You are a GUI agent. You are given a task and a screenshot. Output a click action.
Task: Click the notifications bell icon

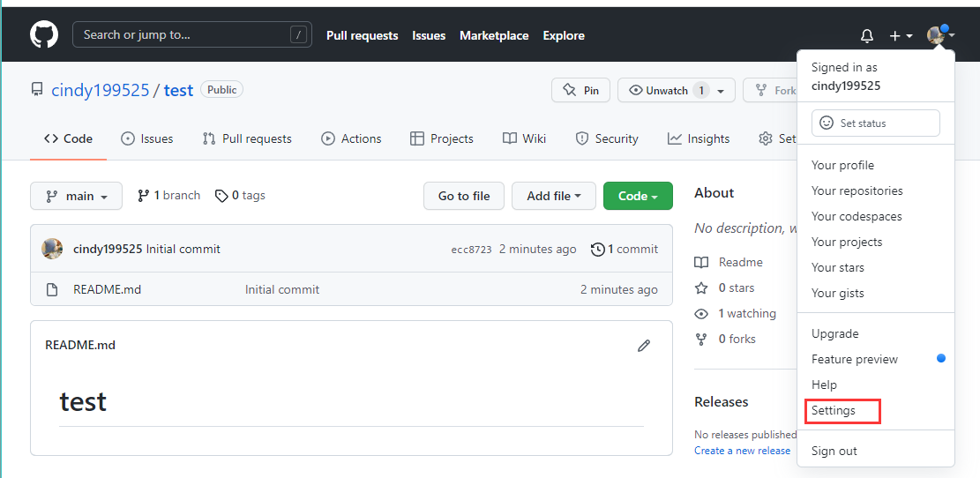[x=867, y=36]
